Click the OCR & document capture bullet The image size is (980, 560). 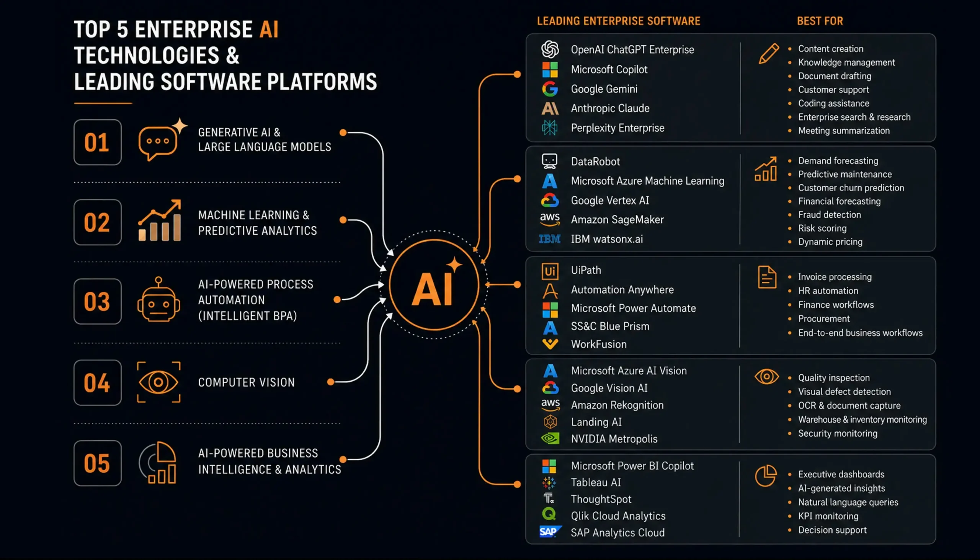click(x=849, y=405)
